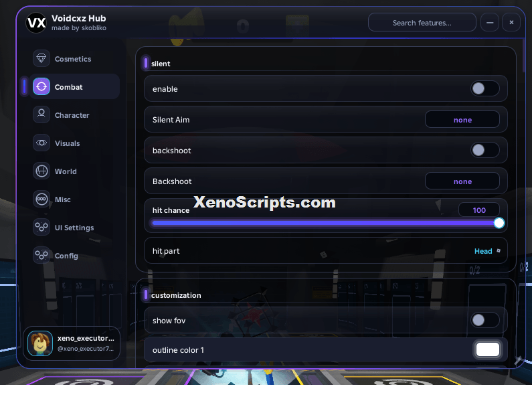The width and height of the screenshot is (532, 405).
Task: Open the Config tab
Action: (x=74, y=256)
